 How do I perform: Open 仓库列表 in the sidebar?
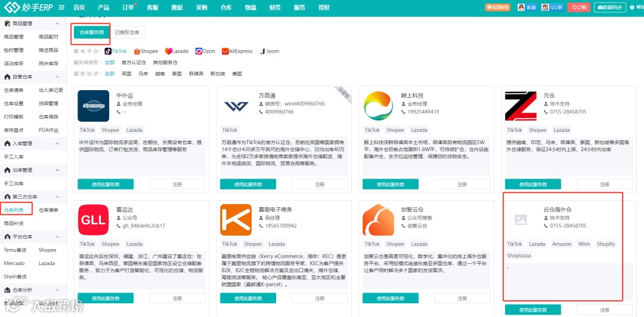tap(14, 210)
